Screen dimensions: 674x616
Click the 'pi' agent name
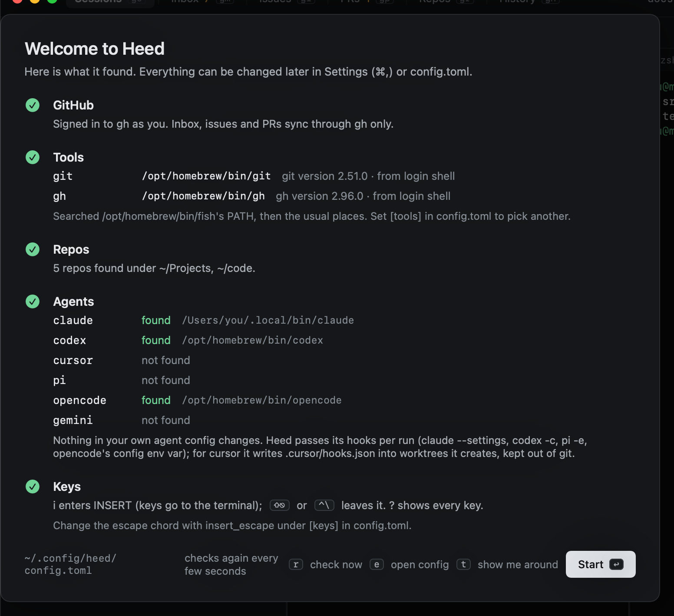(x=59, y=380)
